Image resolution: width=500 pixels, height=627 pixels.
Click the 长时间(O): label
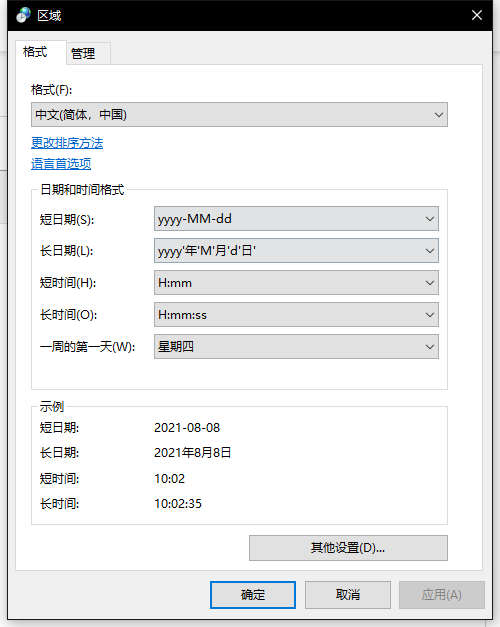68,315
